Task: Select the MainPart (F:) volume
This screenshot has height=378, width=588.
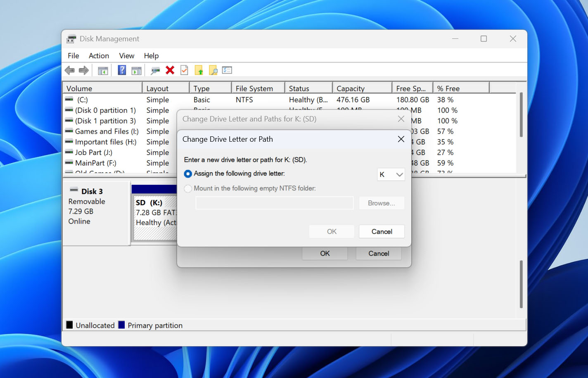Action: (x=95, y=163)
